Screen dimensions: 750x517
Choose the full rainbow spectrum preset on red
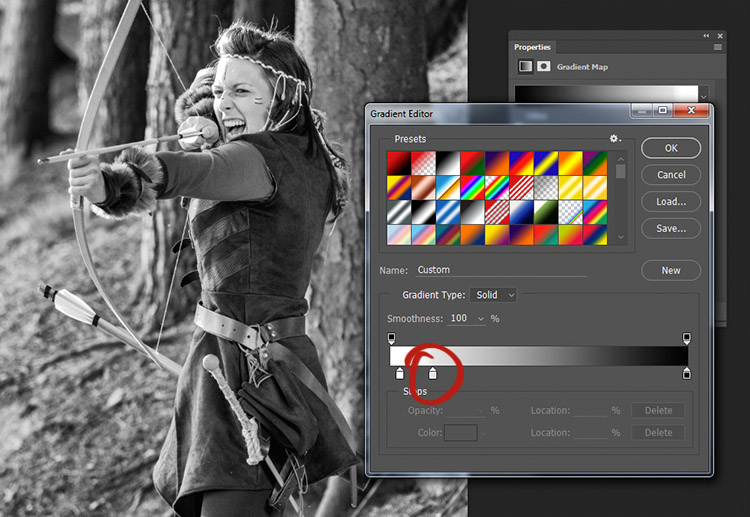pyautogui.click(x=472, y=187)
